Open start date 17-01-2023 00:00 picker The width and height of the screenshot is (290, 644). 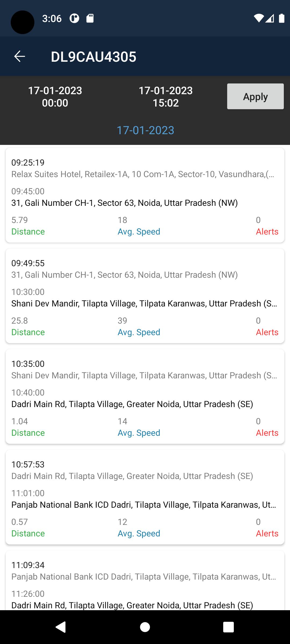point(55,97)
